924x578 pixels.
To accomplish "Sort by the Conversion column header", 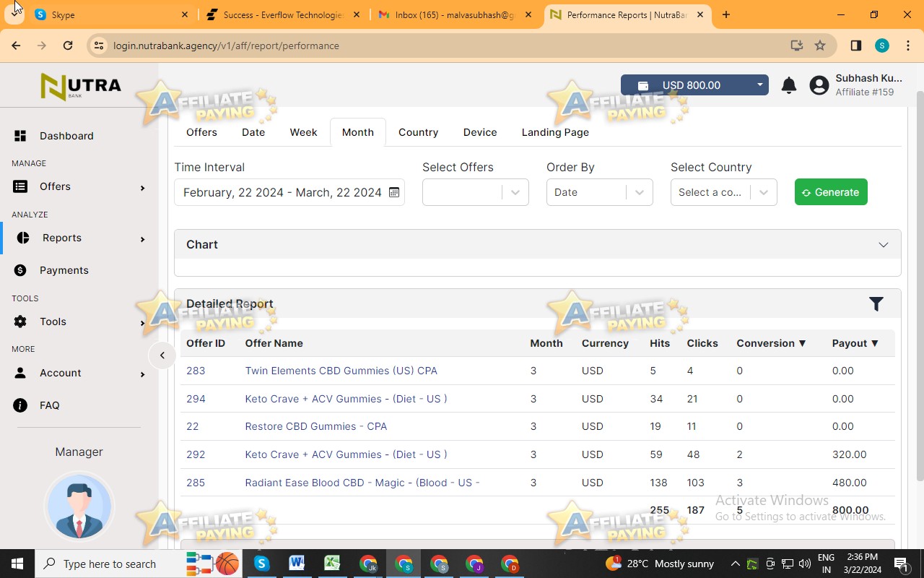I will coord(771,343).
